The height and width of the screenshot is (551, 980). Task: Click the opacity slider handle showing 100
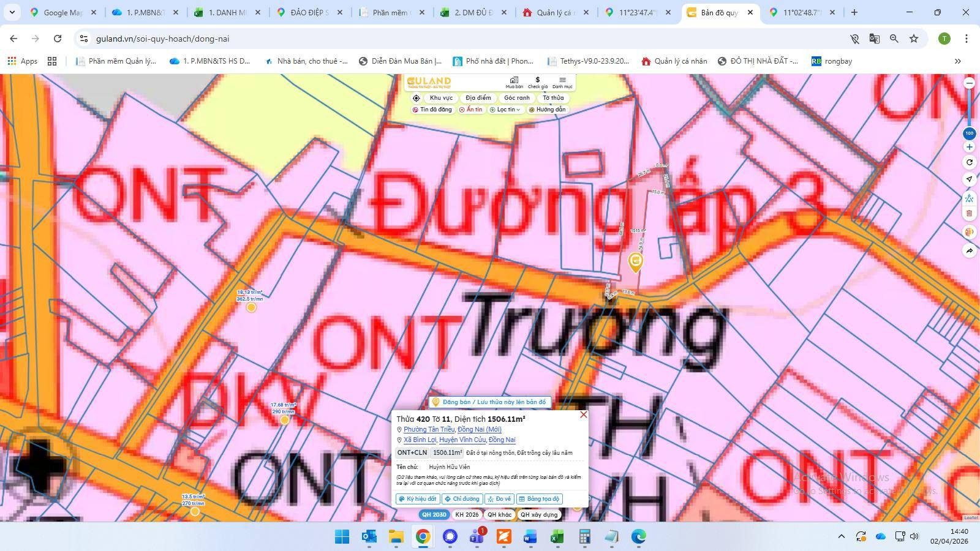coord(969,133)
